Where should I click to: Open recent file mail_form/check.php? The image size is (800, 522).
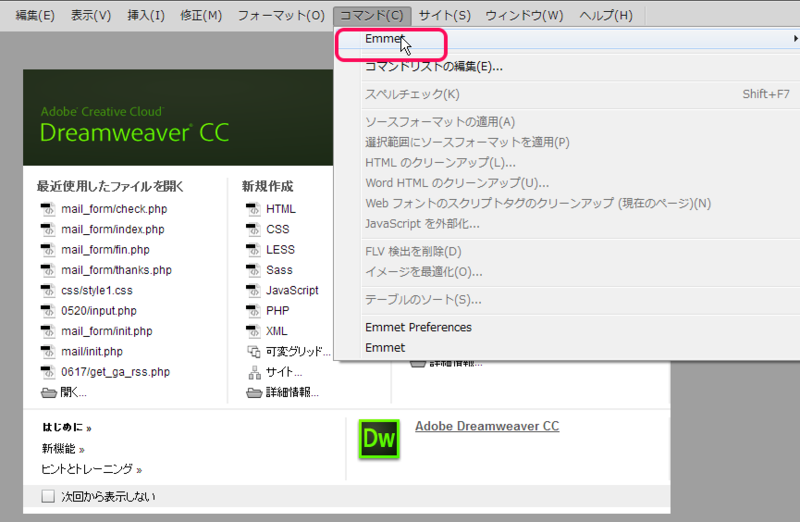(114, 209)
